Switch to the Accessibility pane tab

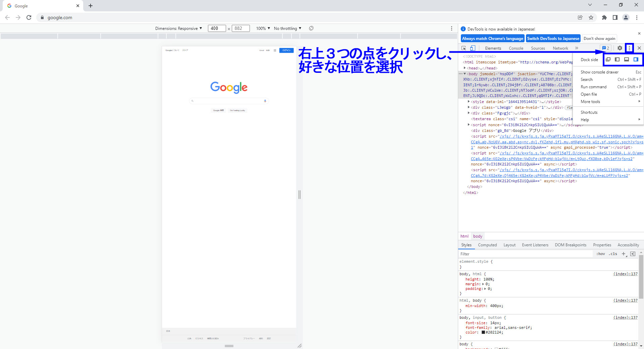tap(628, 245)
